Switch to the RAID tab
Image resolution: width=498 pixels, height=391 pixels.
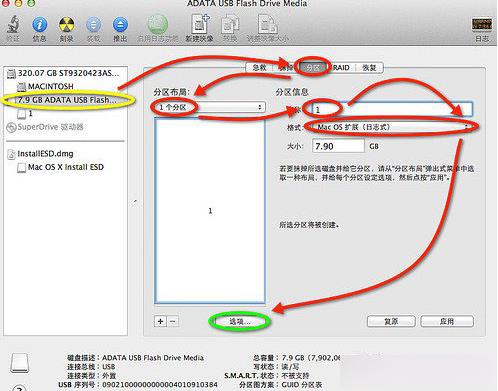click(x=341, y=68)
